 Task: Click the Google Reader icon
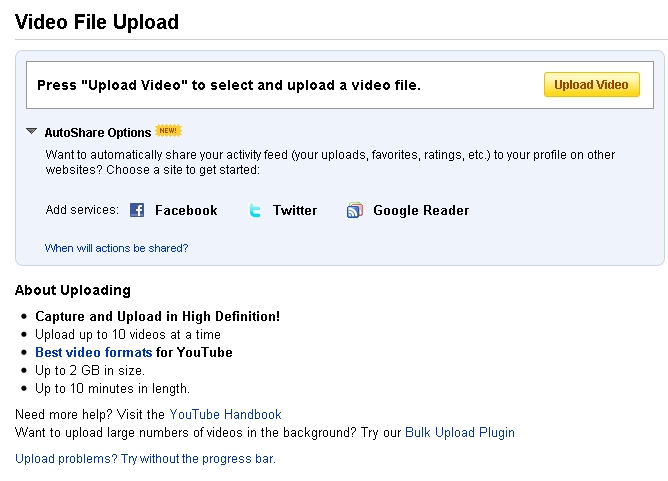(x=354, y=210)
